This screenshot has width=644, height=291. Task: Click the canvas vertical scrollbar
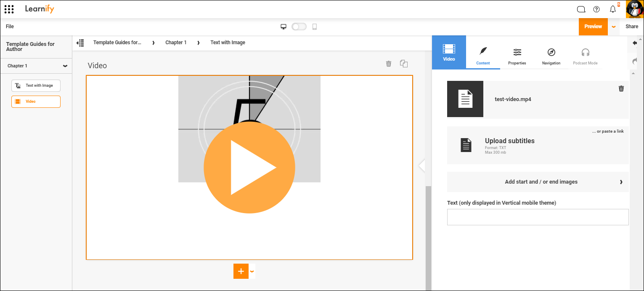(x=429, y=238)
